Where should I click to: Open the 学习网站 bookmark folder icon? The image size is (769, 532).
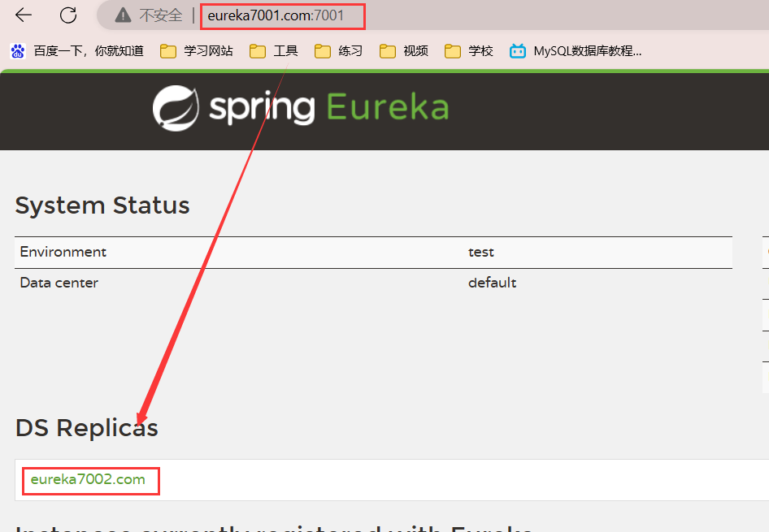(167, 51)
